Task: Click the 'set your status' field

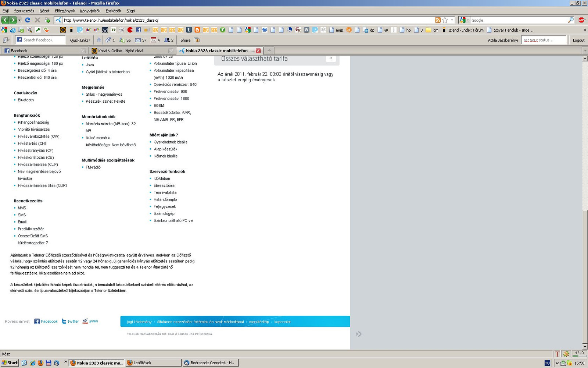Action: 544,40
